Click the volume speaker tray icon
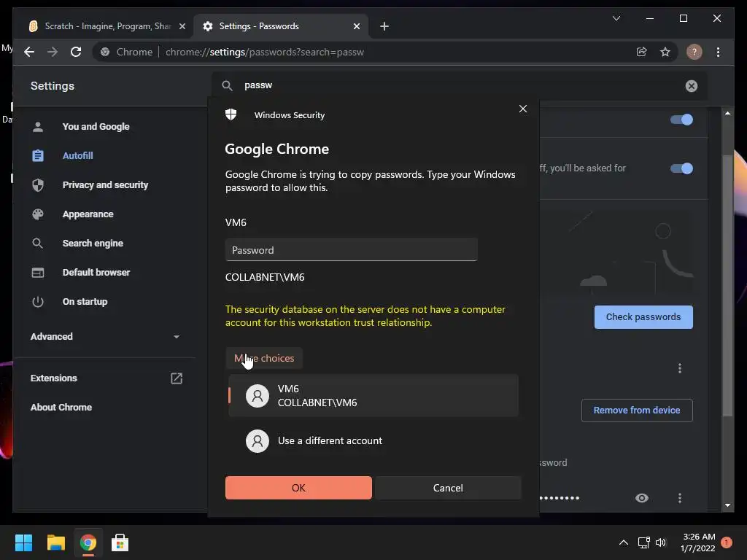This screenshot has width=747, height=560. (661, 542)
